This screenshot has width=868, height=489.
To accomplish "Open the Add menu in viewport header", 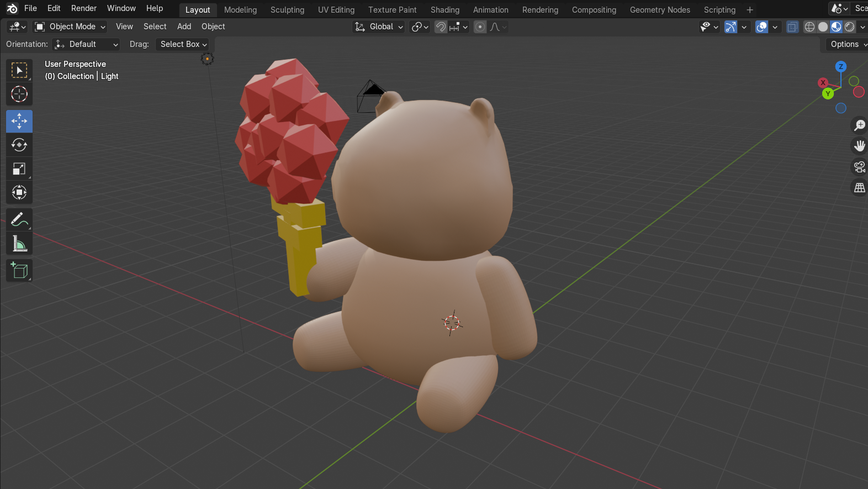I will [x=184, y=27].
